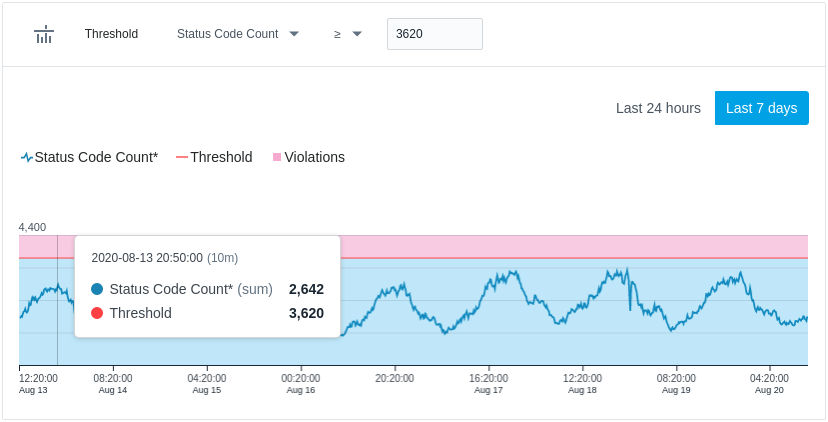Click the threshold bar-chart icon

[44, 34]
